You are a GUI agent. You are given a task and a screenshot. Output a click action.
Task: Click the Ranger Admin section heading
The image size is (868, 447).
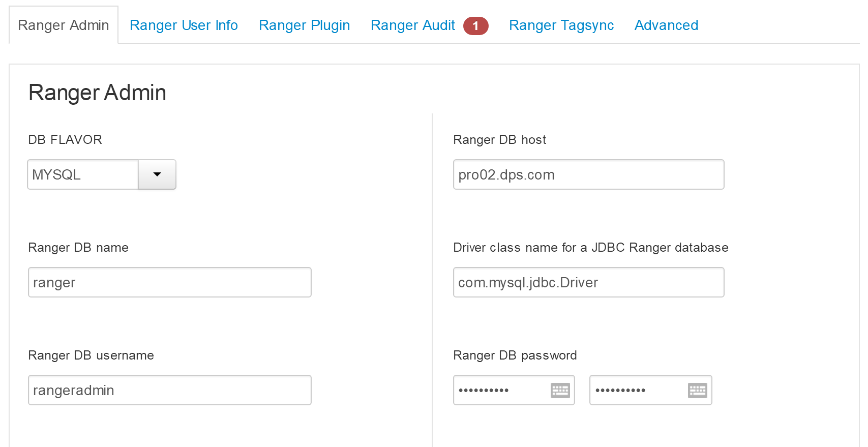pyautogui.click(x=97, y=93)
